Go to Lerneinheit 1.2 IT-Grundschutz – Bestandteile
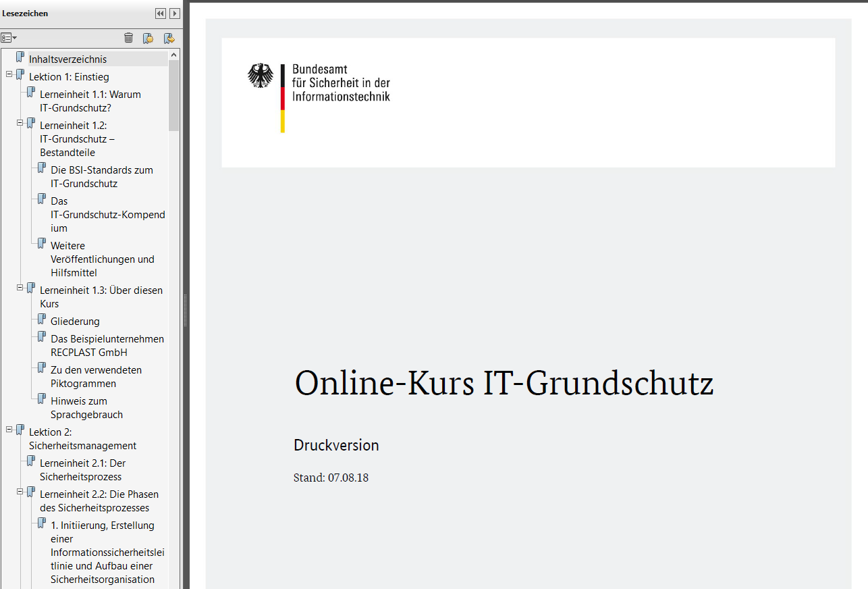Image resolution: width=868 pixels, height=589 pixels. pyautogui.click(x=77, y=139)
